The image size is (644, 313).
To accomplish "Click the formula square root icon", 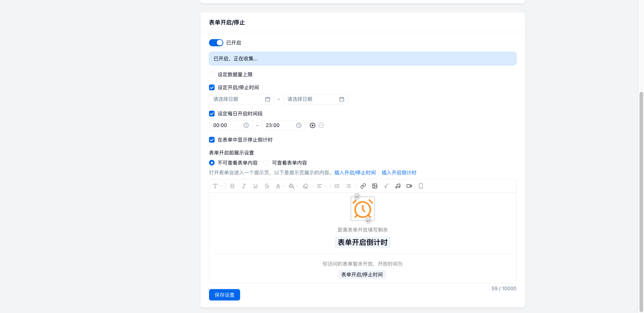I will click(x=386, y=186).
